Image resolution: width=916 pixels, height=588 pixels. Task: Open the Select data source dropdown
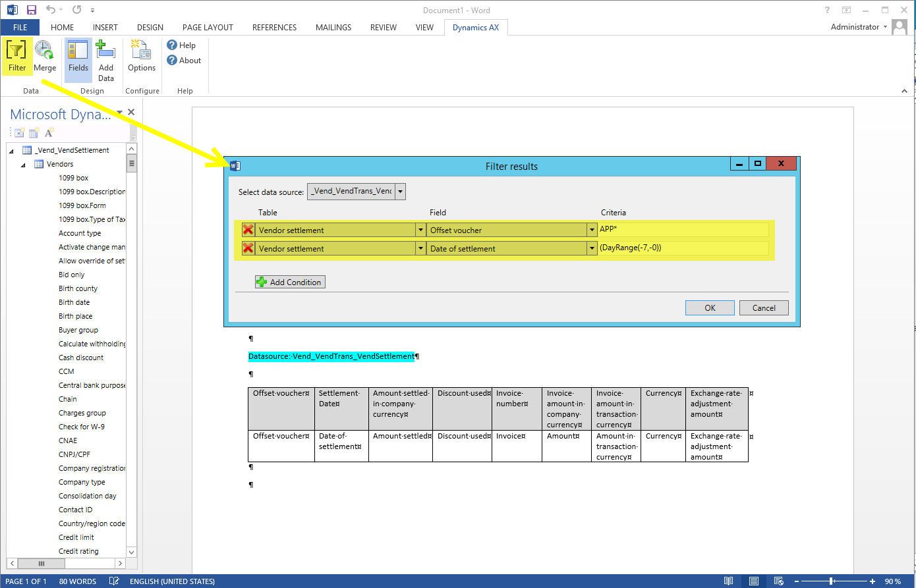pos(400,192)
